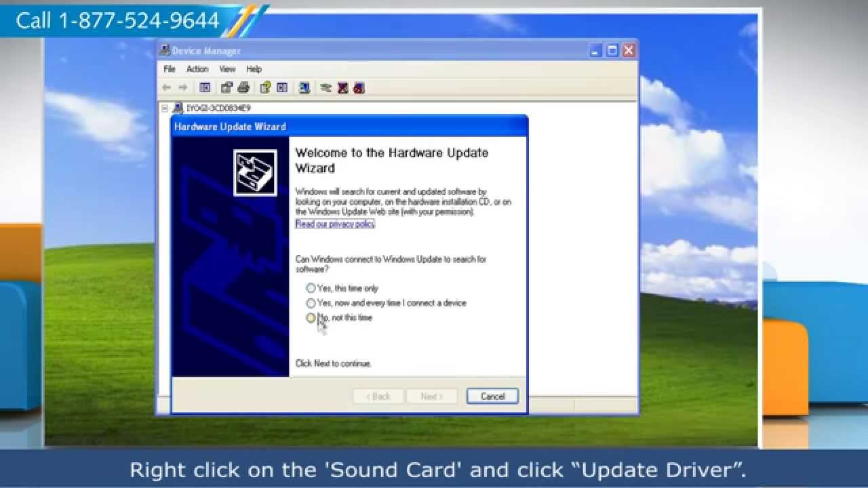
Task: Open 'Read our privacy policy' link
Action: click(x=335, y=224)
